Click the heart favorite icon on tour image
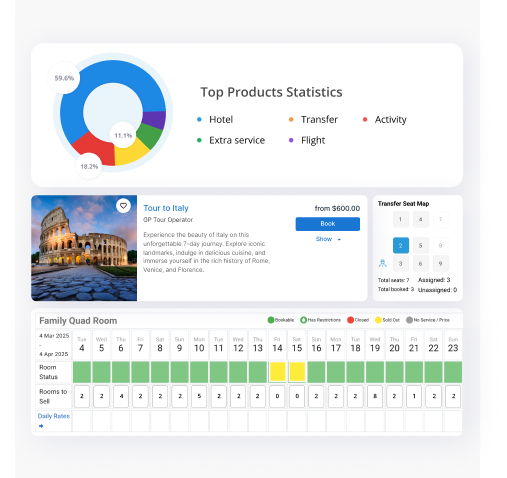Screen dimensions: 507x478 tap(123, 206)
